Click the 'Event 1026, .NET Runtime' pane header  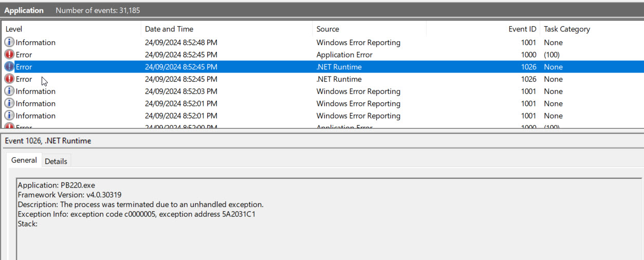click(x=48, y=141)
